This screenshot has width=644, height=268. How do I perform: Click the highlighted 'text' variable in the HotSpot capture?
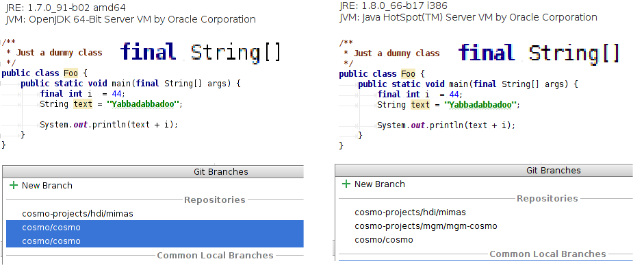420,105
